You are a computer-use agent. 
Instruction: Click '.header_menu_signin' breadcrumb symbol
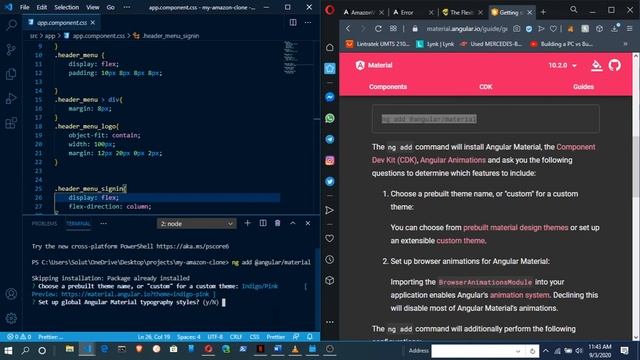click(x=171, y=36)
